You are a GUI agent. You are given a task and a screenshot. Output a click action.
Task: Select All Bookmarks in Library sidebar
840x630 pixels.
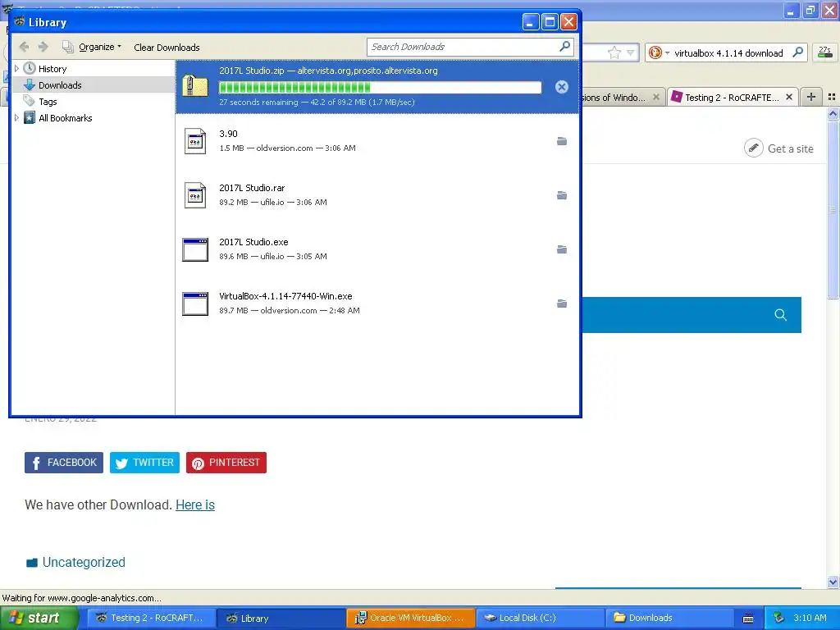[66, 118]
